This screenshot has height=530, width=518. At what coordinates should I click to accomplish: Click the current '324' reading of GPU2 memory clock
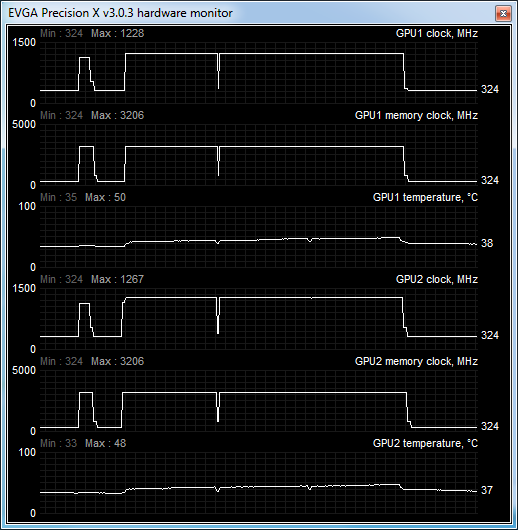[490, 427]
